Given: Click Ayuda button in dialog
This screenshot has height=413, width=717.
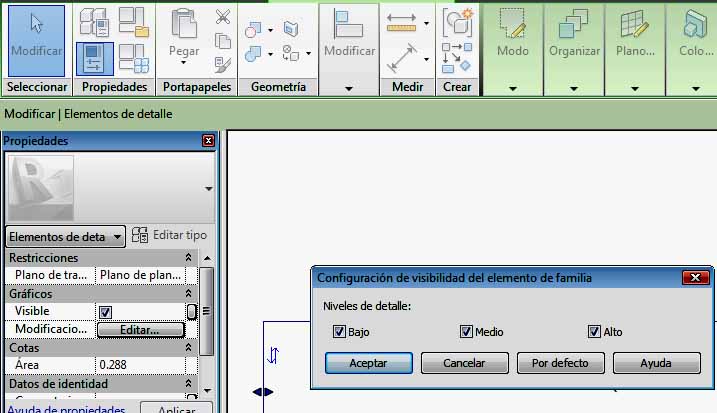Looking at the screenshot, I should (657, 363).
